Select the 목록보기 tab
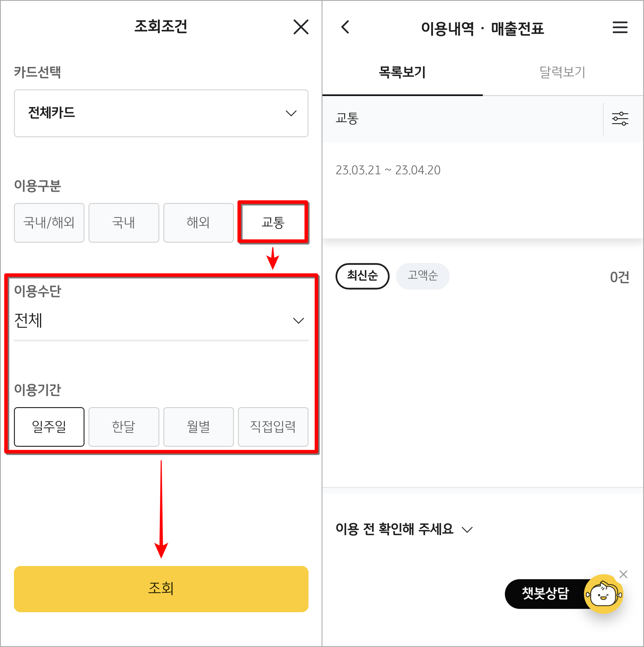The width and height of the screenshot is (644, 647). [x=402, y=72]
